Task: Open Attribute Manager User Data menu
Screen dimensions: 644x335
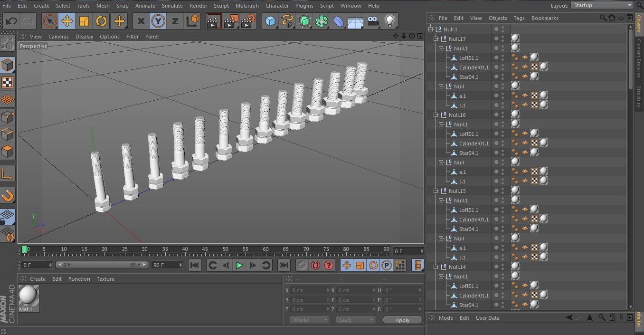Action: tap(488, 318)
